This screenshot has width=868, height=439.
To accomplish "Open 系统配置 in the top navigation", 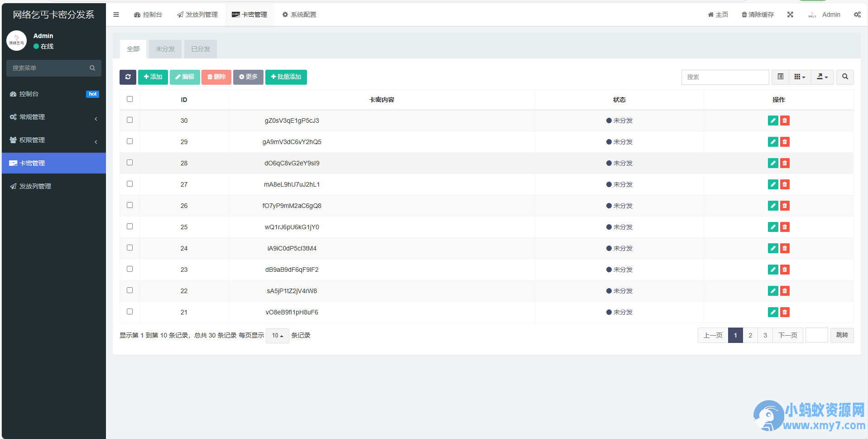I will (299, 14).
